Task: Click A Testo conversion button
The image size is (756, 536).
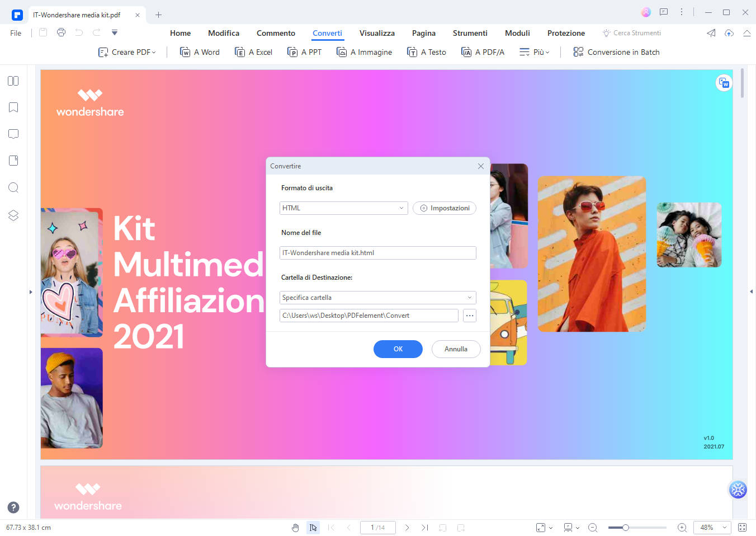Action: pyautogui.click(x=426, y=52)
